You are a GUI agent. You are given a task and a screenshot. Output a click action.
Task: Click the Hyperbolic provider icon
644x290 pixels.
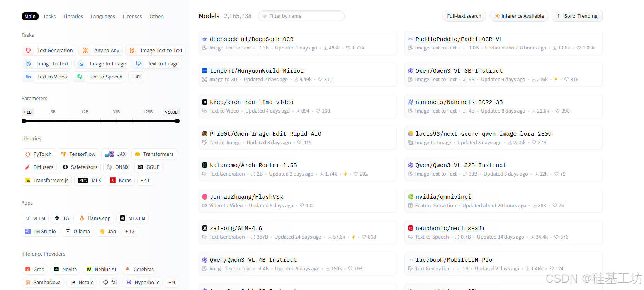[x=129, y=282]
